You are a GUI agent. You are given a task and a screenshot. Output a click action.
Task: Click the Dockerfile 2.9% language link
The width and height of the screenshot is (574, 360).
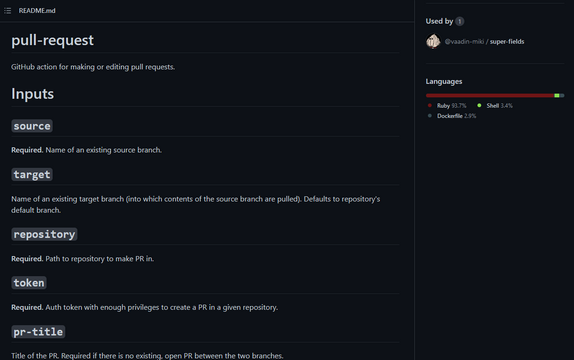click(456, 116)
